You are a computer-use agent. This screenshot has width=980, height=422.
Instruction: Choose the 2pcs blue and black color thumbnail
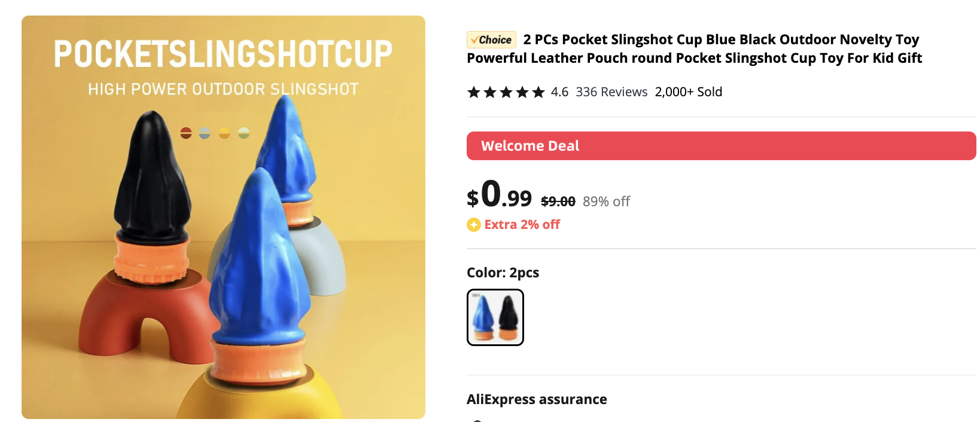click(x=495, y=317)
